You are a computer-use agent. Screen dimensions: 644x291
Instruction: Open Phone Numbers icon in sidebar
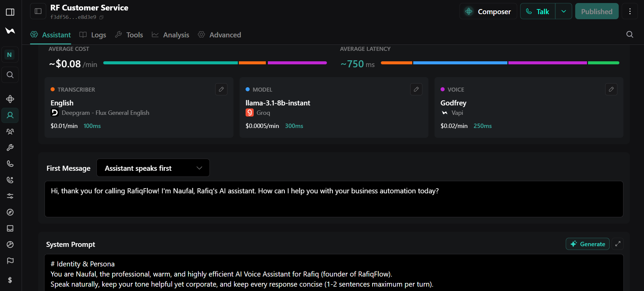point(10,164)
